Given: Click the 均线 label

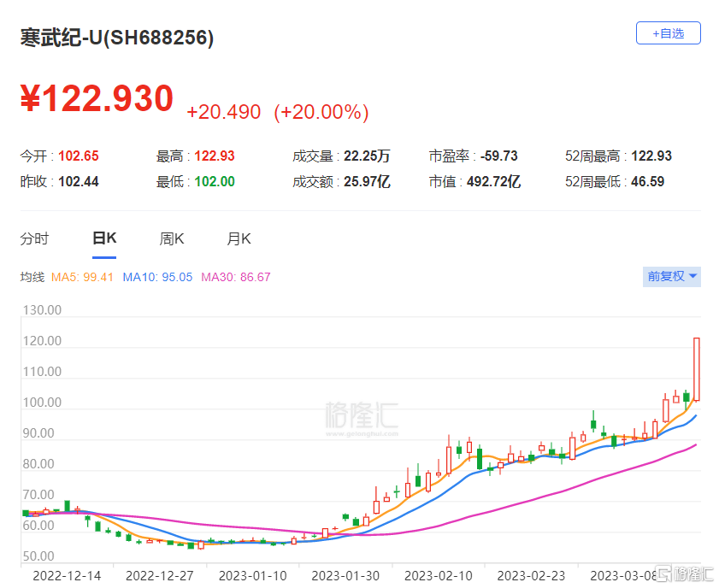Looking at the screenshot, I should pyautogui.click(x=32, y=277).
